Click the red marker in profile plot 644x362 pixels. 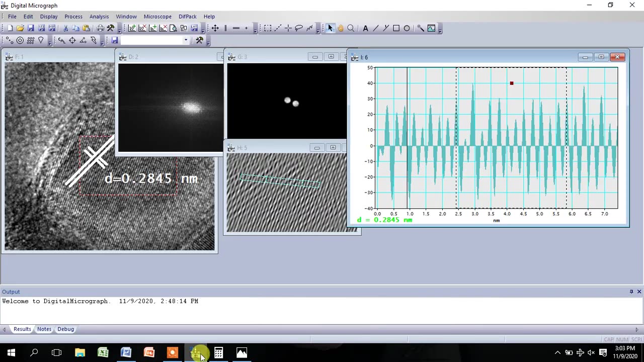(x=512, y=83)
